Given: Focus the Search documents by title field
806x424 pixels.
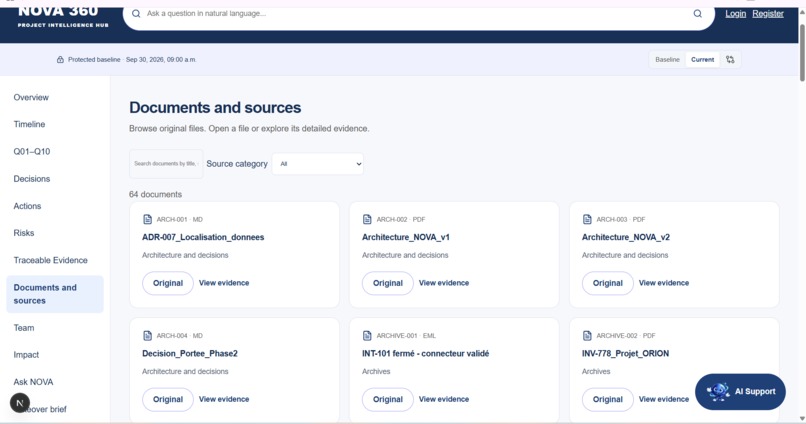Looking at the screenshot, I should pyautogui.click(x=166, y=164).
